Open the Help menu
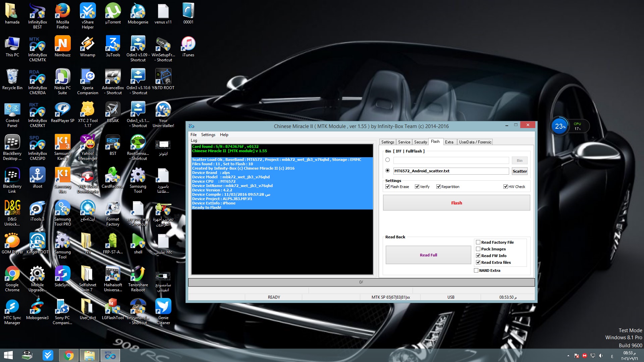This screenshot has height=362, width=644. coord(224,135)
